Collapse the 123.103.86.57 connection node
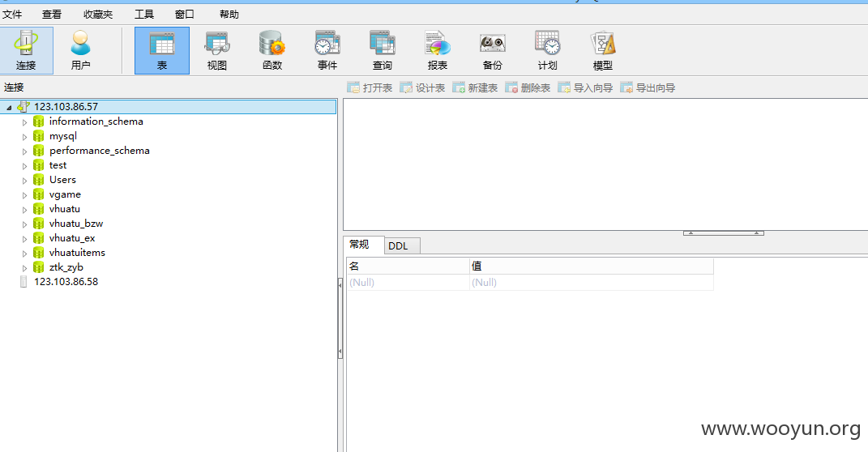 click(x=9, y=107)
